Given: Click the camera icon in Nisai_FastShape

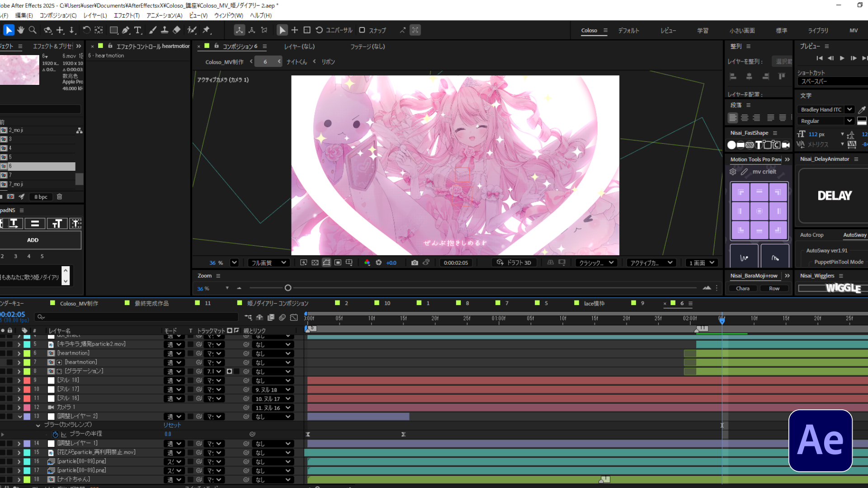Looking at the screenshot, I should tap(786, 145).
